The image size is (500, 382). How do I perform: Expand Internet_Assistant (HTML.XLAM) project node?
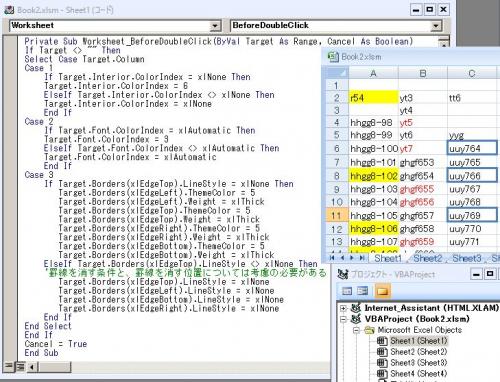click(x=343, y=308)
